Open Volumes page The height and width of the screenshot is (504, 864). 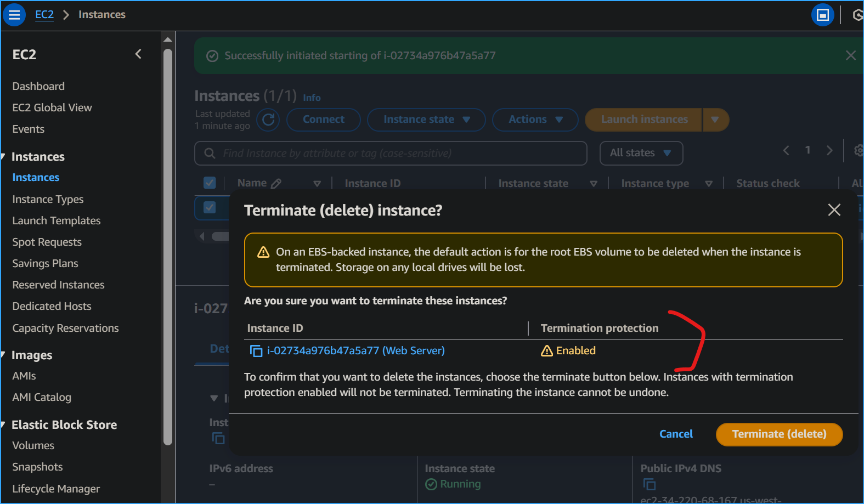point(33,445)
